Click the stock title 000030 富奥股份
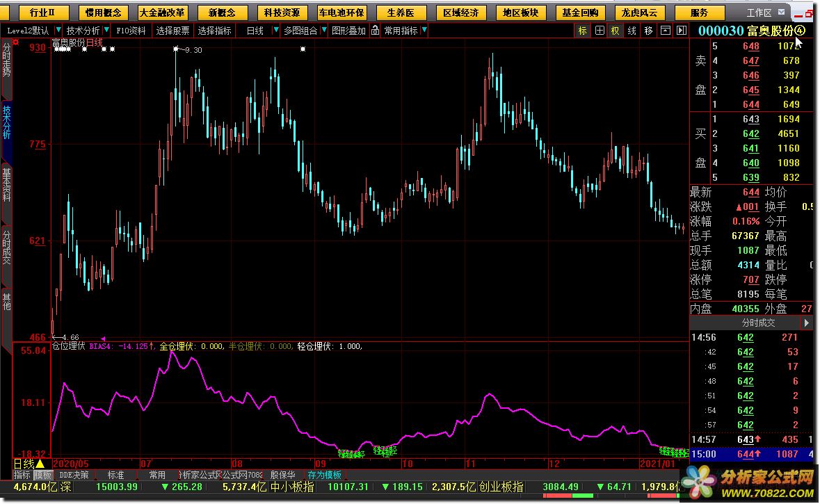 pos(751,31)
